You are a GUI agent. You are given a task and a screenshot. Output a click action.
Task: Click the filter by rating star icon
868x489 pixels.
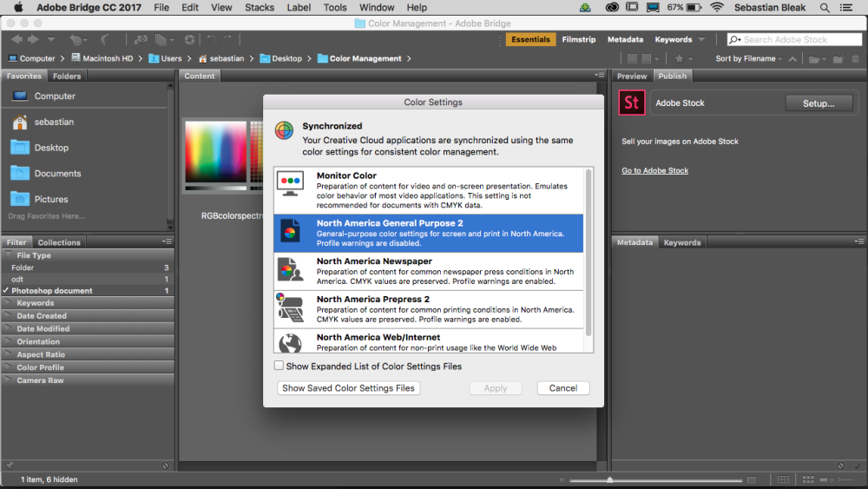click(680, 58)
